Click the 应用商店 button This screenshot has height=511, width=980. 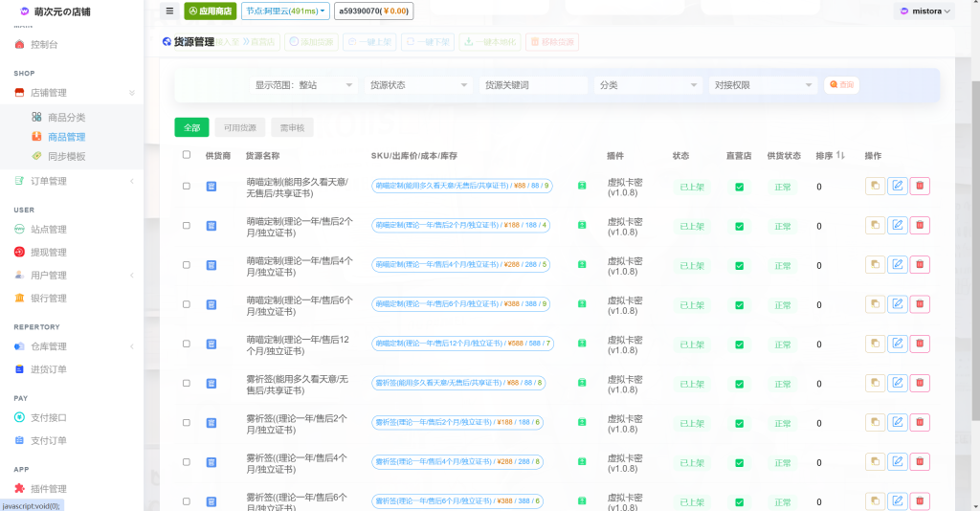point(210,11)
